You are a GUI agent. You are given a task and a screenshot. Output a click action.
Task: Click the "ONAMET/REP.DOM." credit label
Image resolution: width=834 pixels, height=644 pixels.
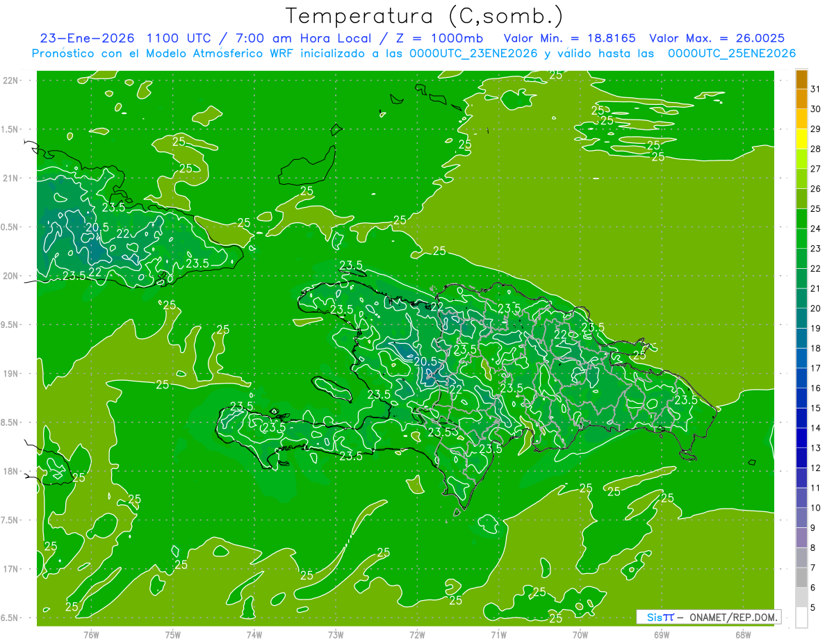pos(732,617)
